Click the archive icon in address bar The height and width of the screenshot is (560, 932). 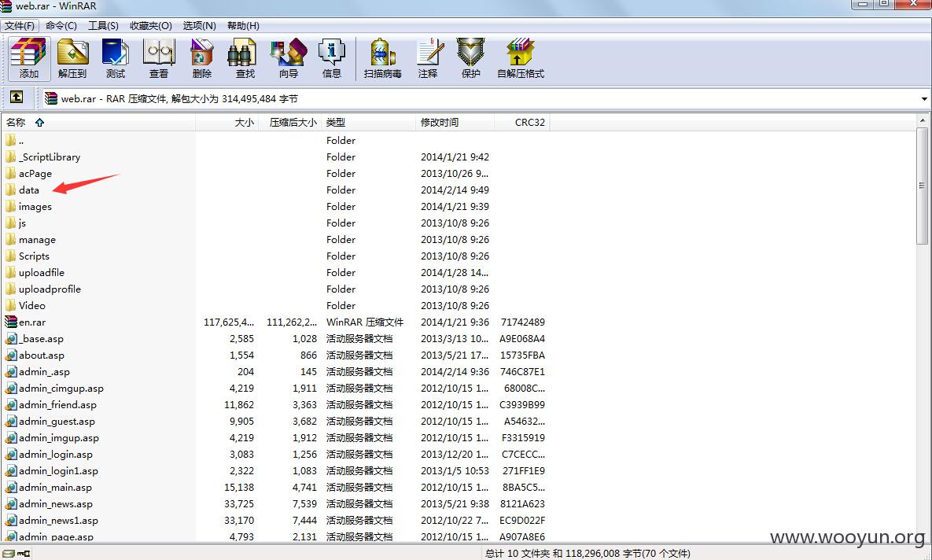[51, 98]
